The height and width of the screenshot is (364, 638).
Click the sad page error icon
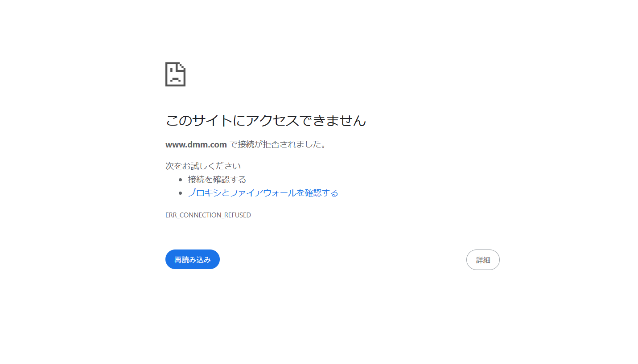click(x=175, y=74)
